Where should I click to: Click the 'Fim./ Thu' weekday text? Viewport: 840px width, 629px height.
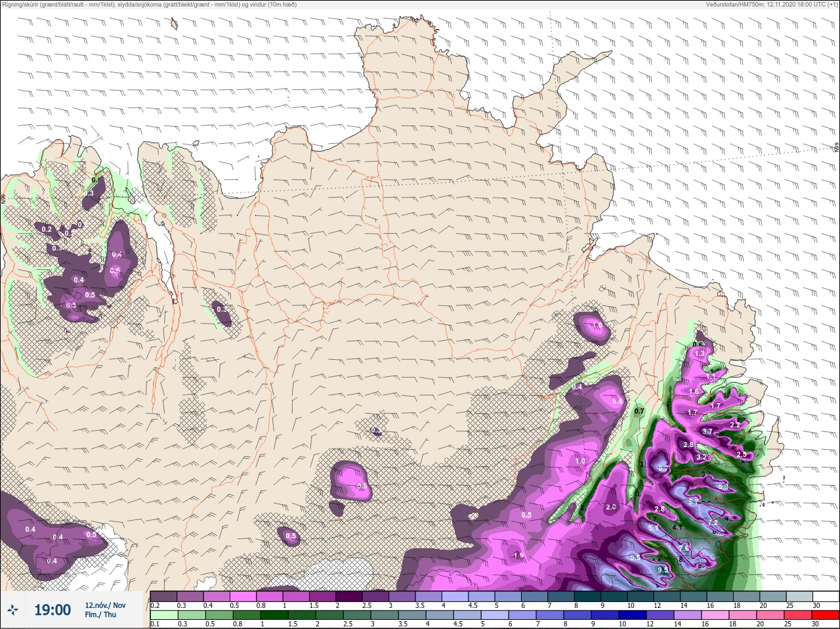pos(100,615)
